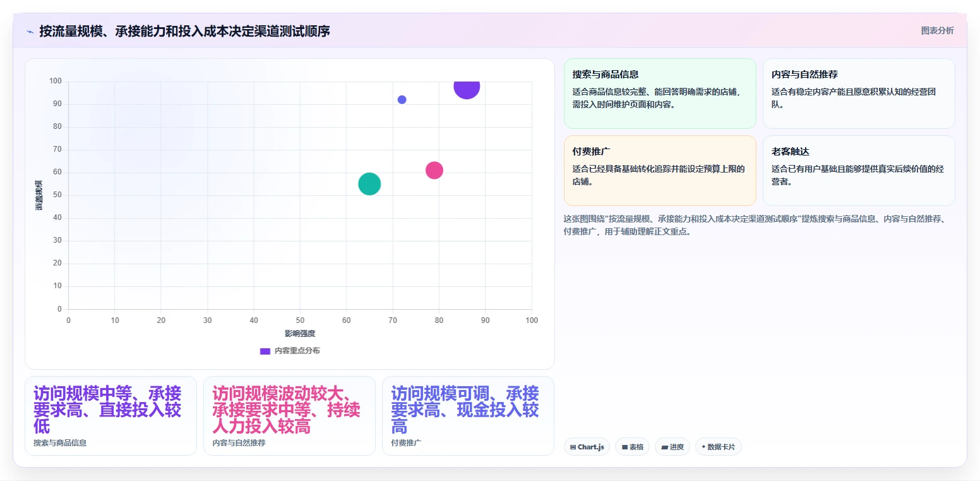Click the 数据卡片 tag

click(x=719, y=447)
